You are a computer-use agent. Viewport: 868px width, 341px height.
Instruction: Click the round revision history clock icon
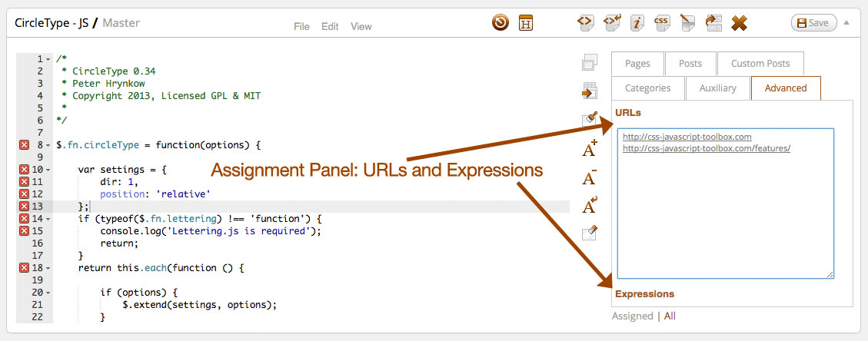(x=501, y=23)
